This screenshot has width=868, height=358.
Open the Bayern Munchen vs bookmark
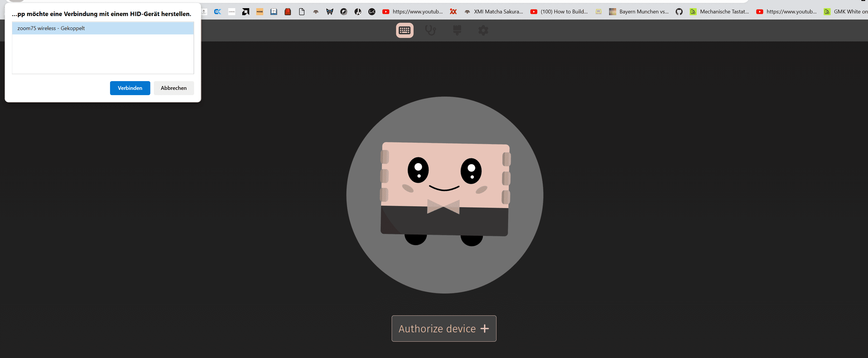639,12
